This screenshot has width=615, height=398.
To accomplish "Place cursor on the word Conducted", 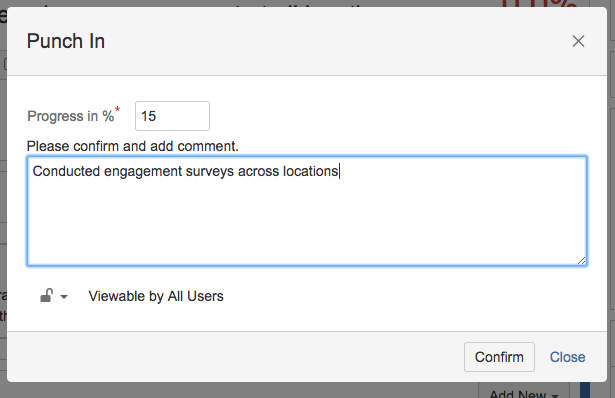I will pyautogui.click(x=66, y=171).
